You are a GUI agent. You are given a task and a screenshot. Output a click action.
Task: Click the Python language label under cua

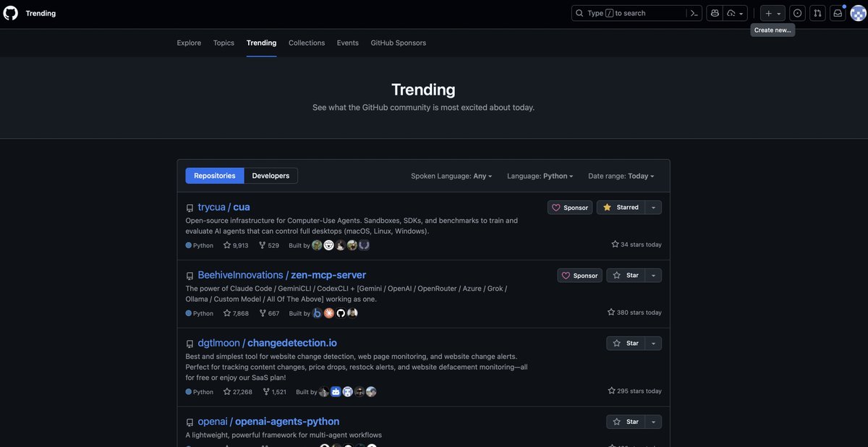[x=200, y=245]
